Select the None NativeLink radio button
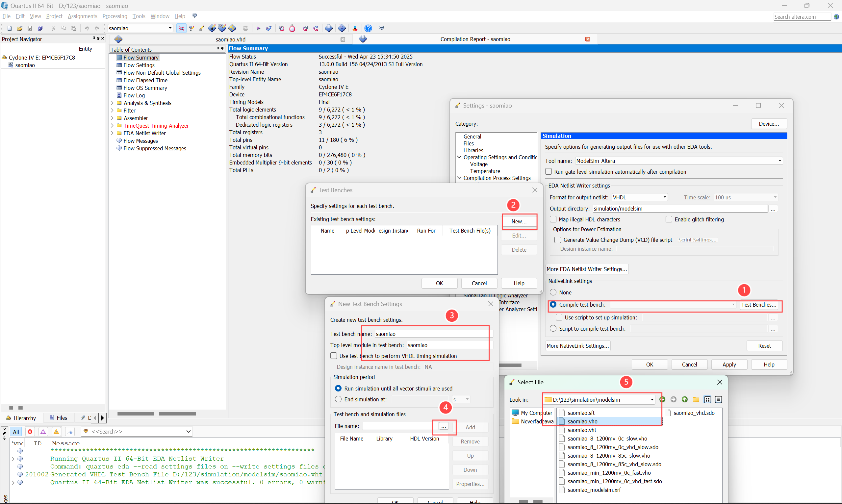 coord(553,292)
